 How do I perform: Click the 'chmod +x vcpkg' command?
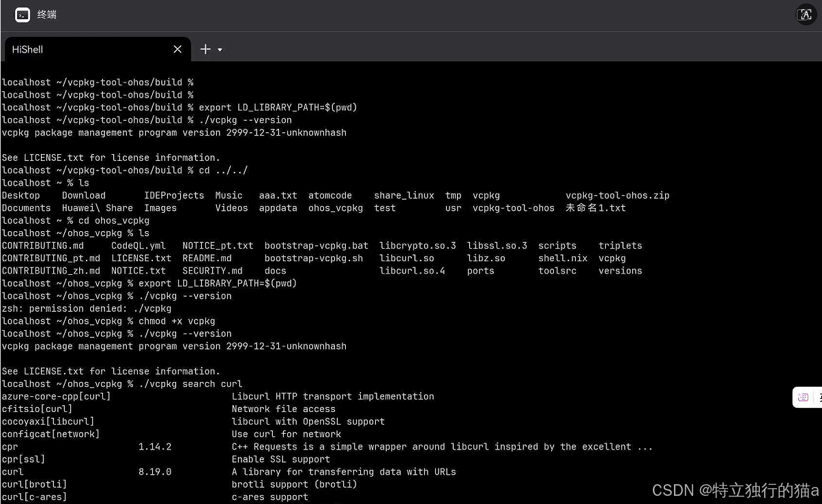tap(177, 321)
